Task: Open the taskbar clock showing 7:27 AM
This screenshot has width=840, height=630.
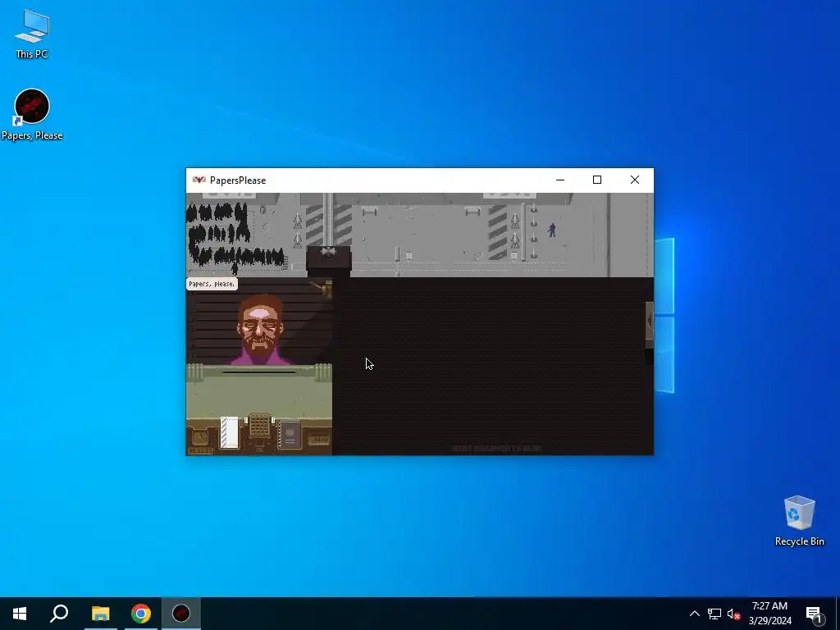Action: click(x=769, y=614)
